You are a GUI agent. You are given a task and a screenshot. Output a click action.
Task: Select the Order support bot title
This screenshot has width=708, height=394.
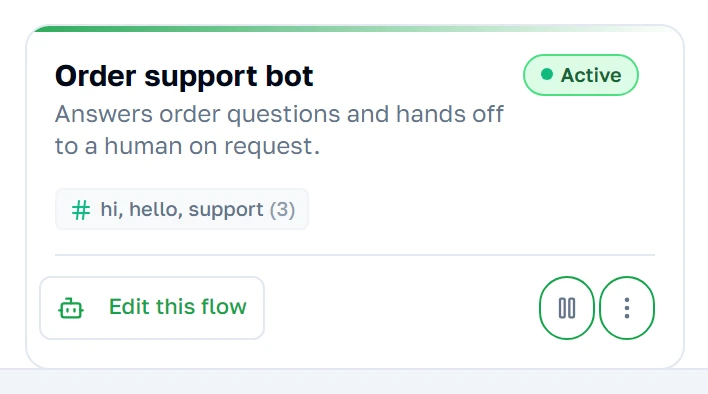[x=184, y=76]
